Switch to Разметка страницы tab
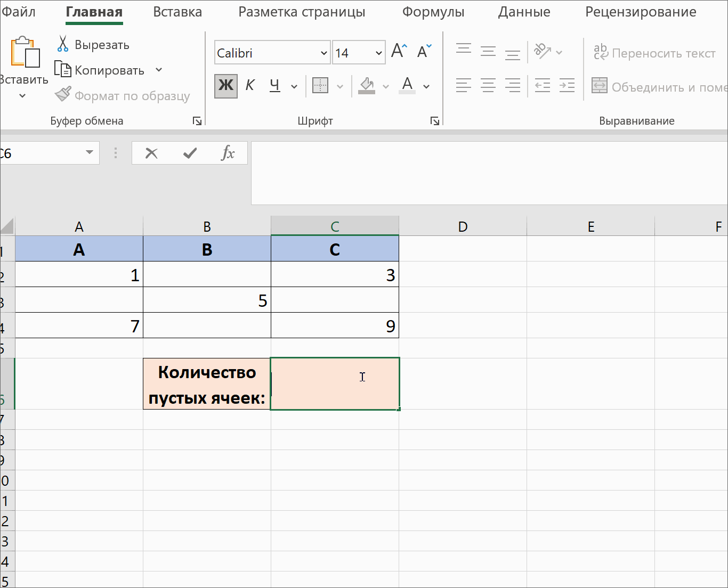The height and width of the screenshot is (588, 728). click(x=302, y=12)
